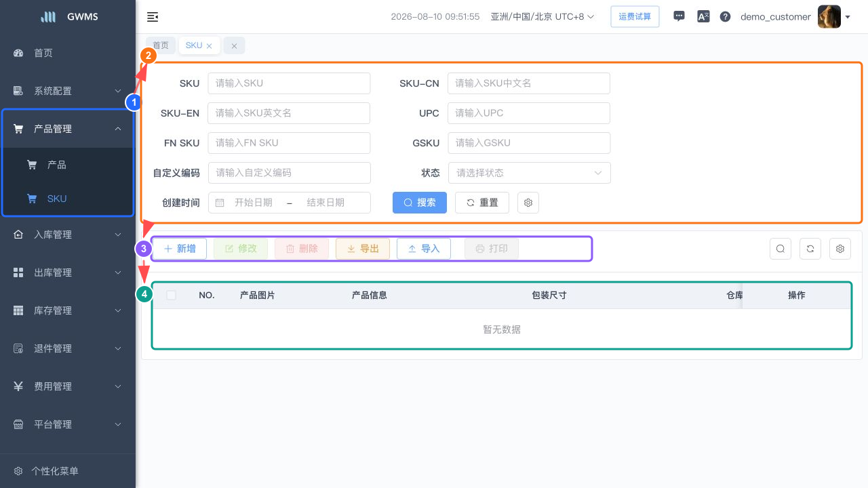This screenshot has width=868, height=488.
Task: Click the blue 搜索 button
Action: click(x=420, y=203)
